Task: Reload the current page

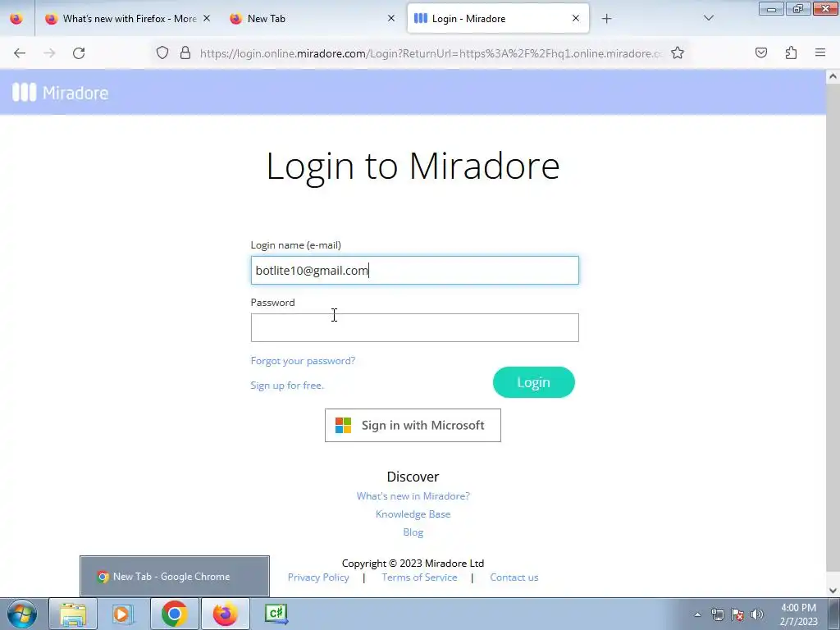Action: (x=79, y=53)
